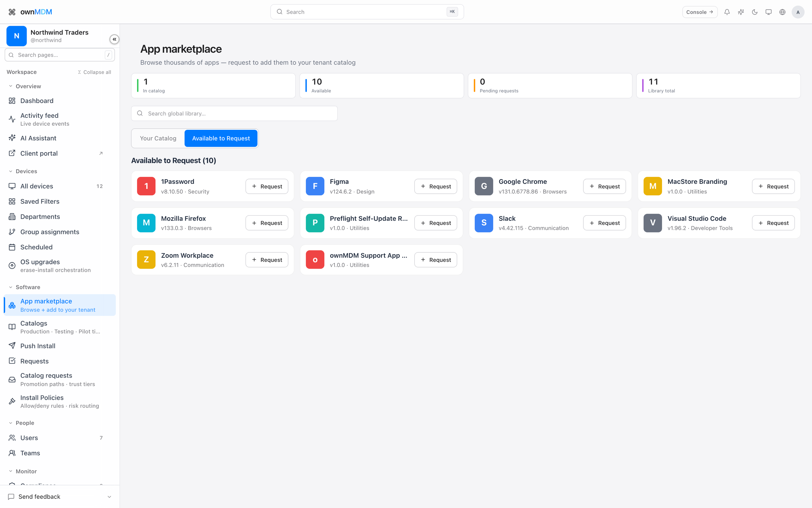Open the Console button
812x508 pixels.
click(x=700, y=12)
